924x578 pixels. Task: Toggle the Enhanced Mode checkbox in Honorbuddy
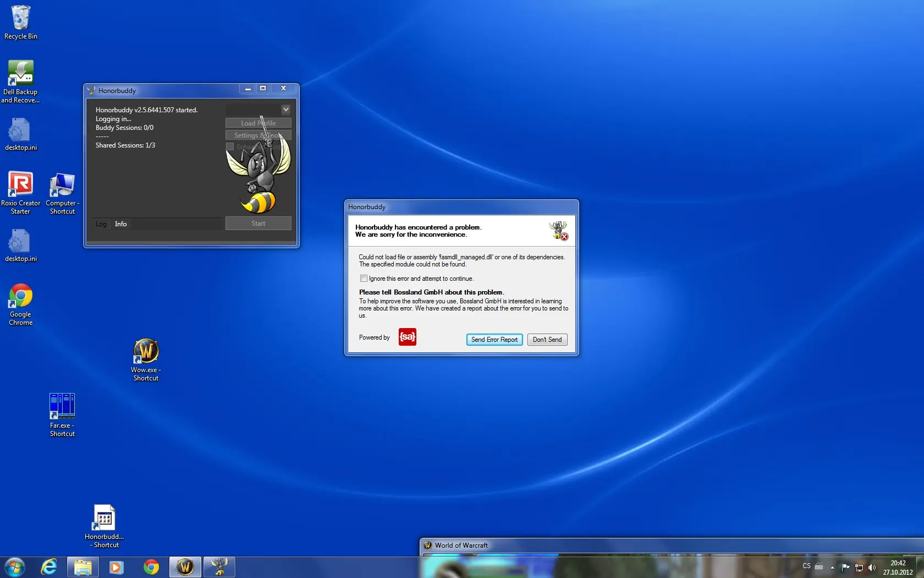(230, 146)
